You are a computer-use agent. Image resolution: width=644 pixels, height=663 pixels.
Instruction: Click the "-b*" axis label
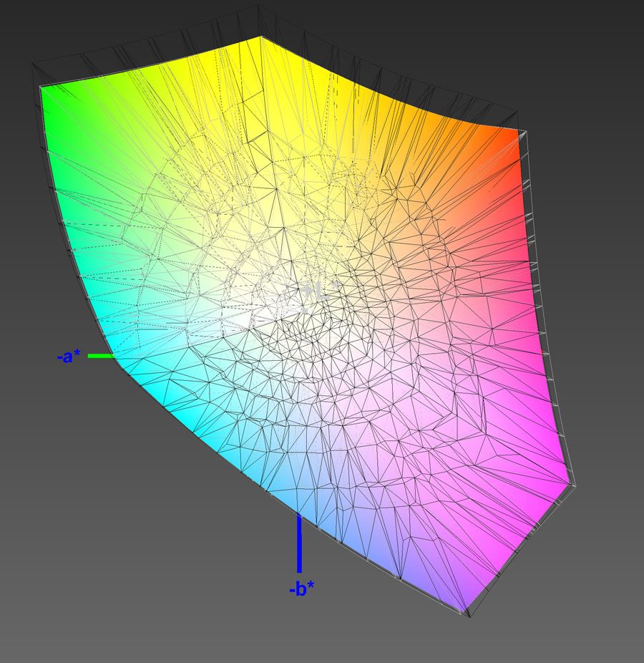[302, 589]
